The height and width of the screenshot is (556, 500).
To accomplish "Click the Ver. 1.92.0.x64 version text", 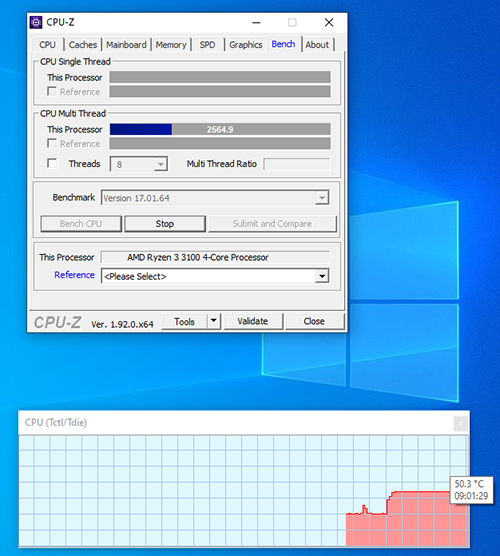I will coord(122,324).
